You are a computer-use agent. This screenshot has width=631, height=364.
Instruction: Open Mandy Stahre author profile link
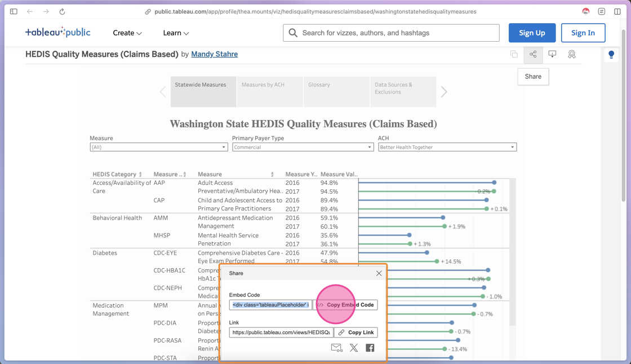pyautogui.click(x=215, y=54)
